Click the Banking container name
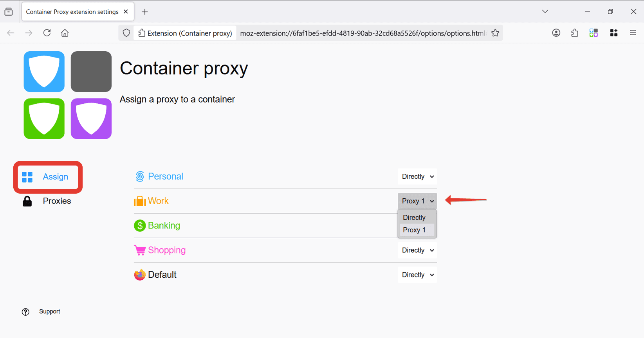The width and height of the screenshot is (644, 338). point(164,226)
